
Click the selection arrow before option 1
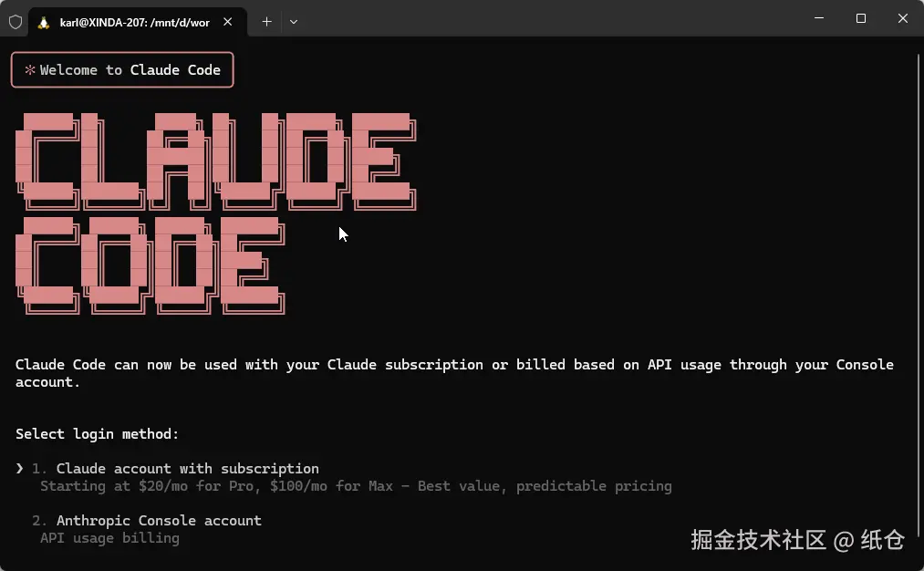[x=19, y=469]
